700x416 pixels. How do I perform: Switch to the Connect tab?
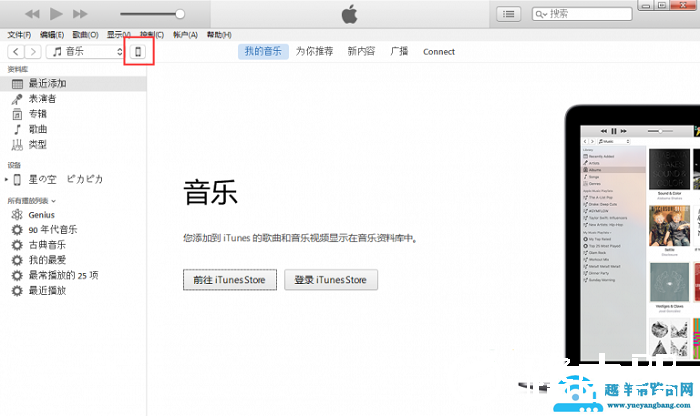439,52
